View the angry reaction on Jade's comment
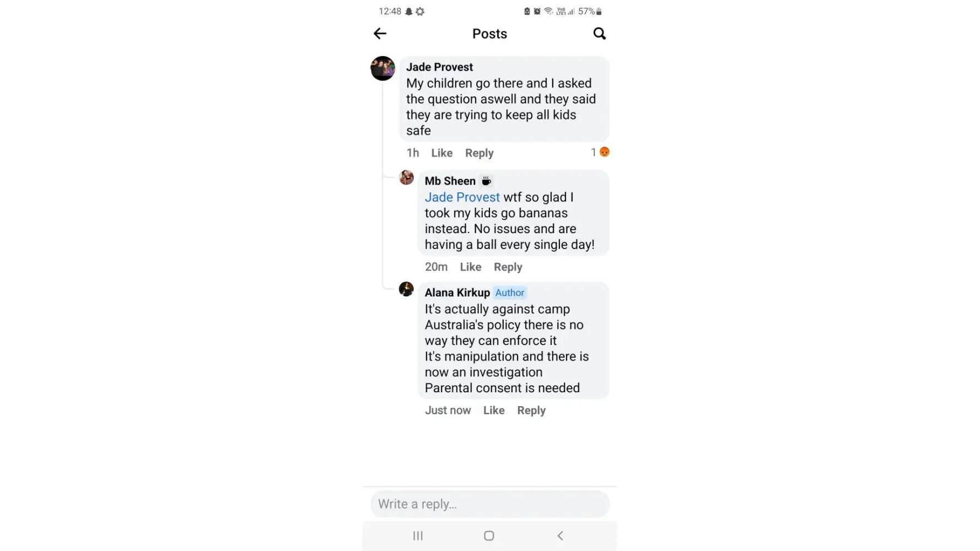The image size is (980, 551). pos(604,152)
